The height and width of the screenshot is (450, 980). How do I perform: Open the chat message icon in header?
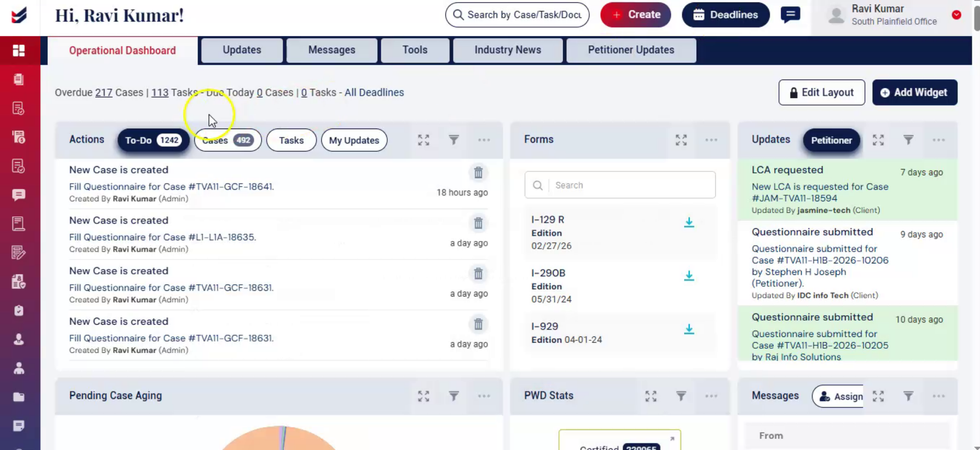790,15
